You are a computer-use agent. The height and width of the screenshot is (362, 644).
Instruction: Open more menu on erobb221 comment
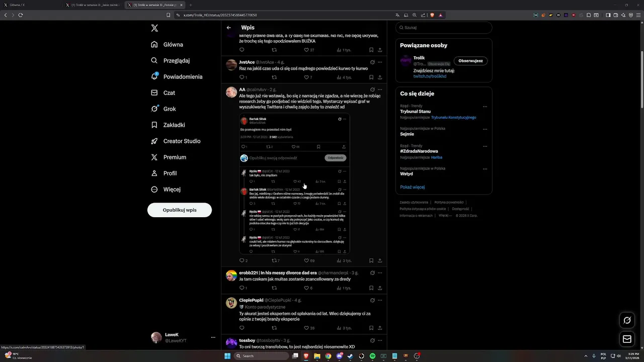pyautogui.click(x=380, y=273)
